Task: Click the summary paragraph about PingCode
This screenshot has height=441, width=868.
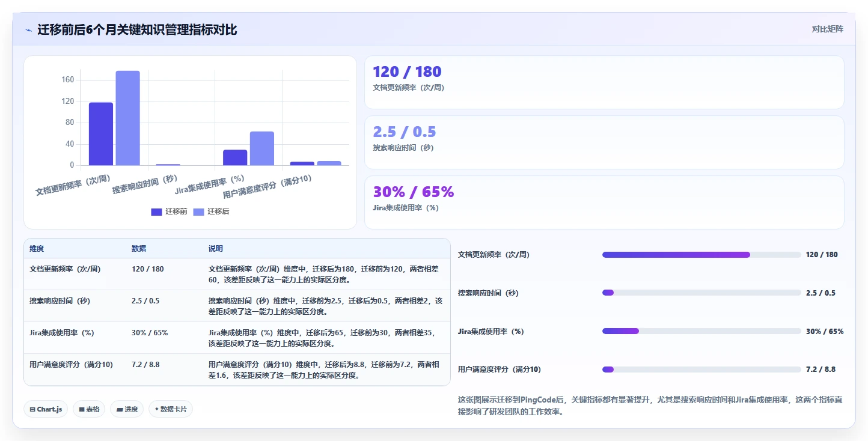Action: (650, 406)
